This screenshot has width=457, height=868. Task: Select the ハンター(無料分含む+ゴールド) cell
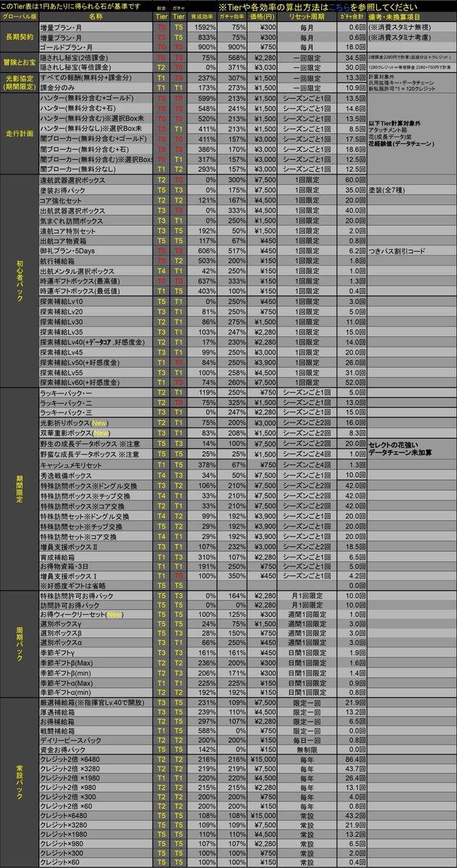tap(95, 97)
